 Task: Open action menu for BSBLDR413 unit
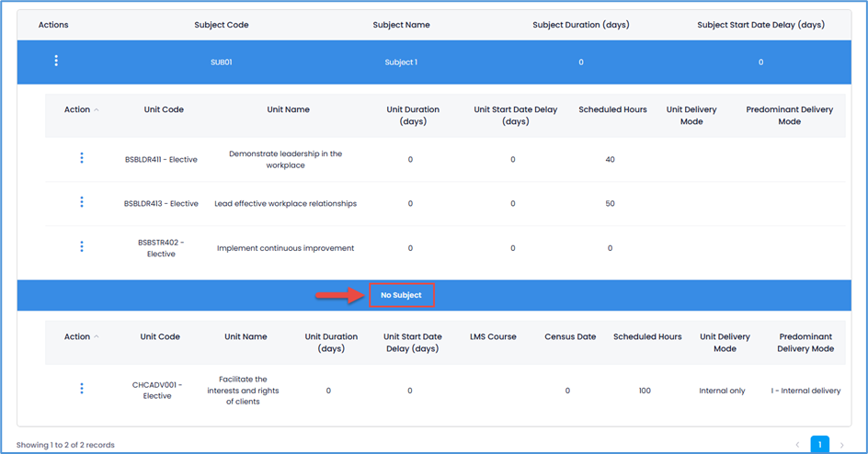pos(82,202)
